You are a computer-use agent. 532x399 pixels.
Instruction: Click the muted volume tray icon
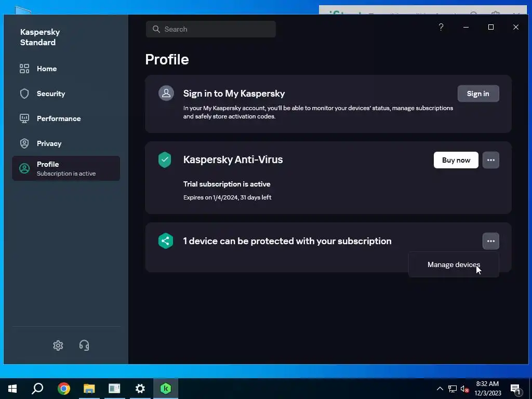465,389
